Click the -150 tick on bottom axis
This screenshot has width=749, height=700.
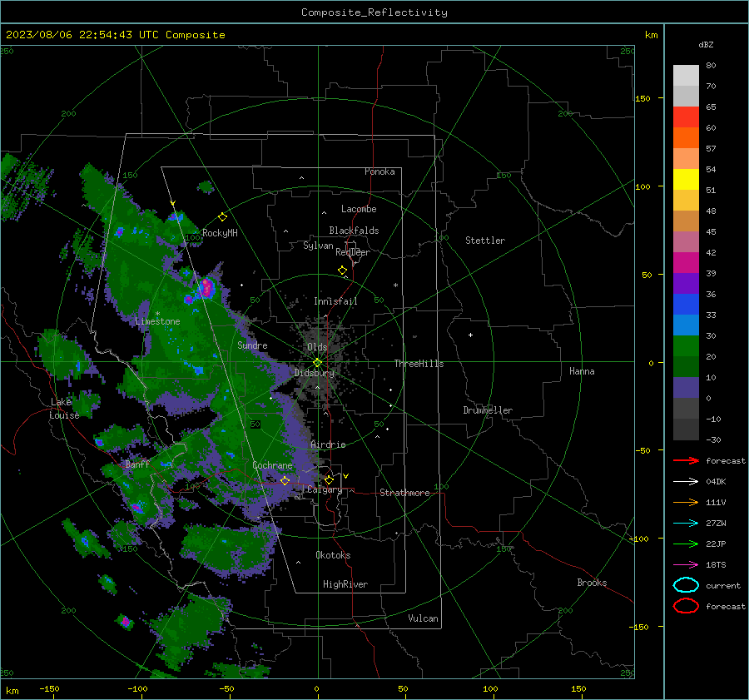point(49,688)
